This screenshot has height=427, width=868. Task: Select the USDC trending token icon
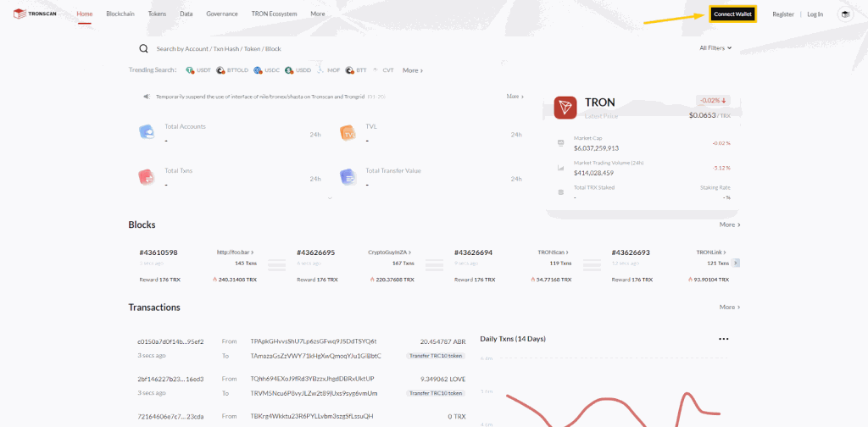(x=258, y=70)
